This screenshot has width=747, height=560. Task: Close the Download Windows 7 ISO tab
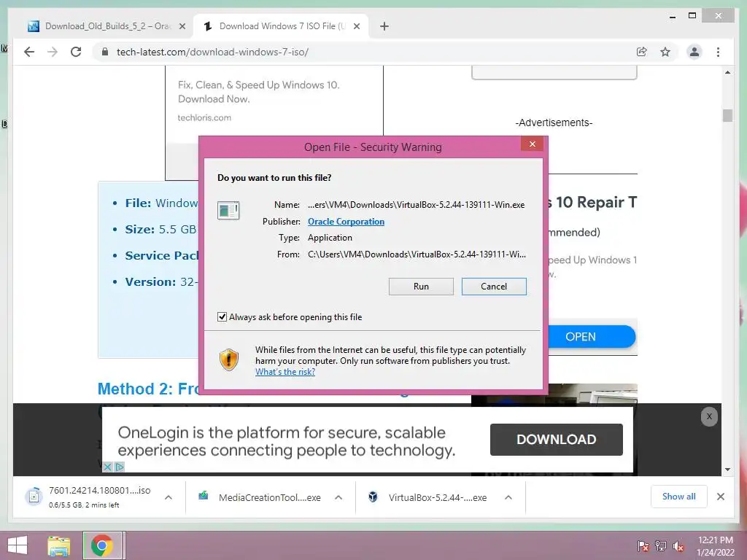[x=356, y=27]
